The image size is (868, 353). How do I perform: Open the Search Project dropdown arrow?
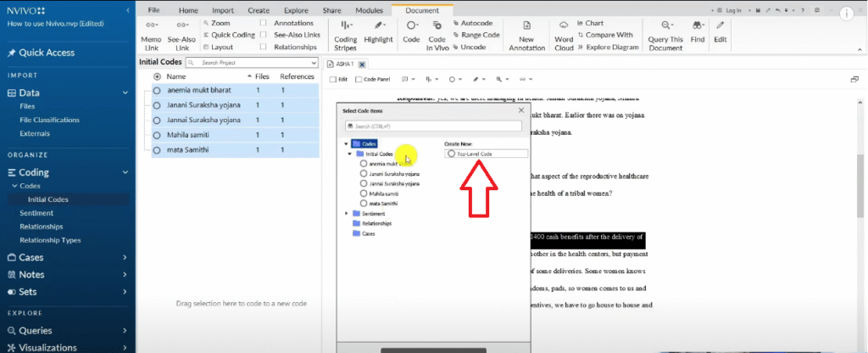(x=314, y=63)
